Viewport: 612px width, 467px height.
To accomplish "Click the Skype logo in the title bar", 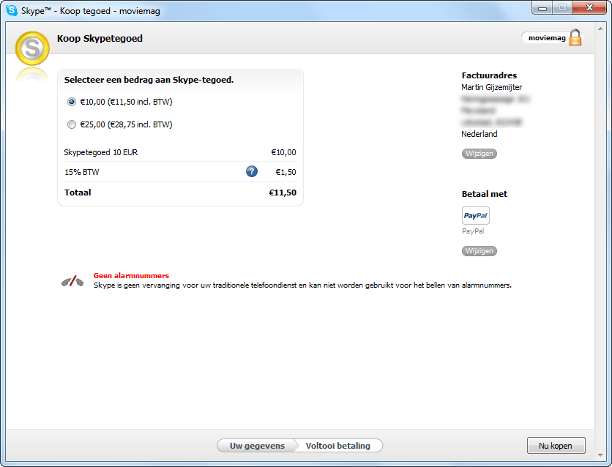I will click(x=12, y=10).
